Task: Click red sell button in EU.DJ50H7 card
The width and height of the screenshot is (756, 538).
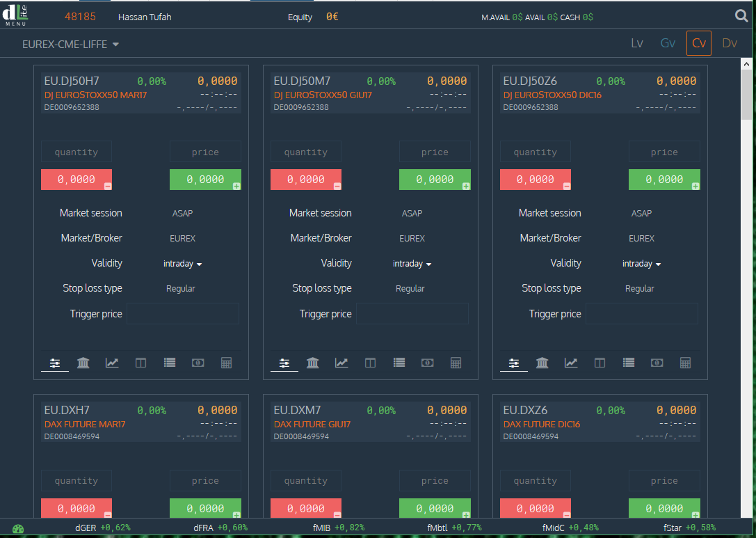Action: (x=77, y=180)
